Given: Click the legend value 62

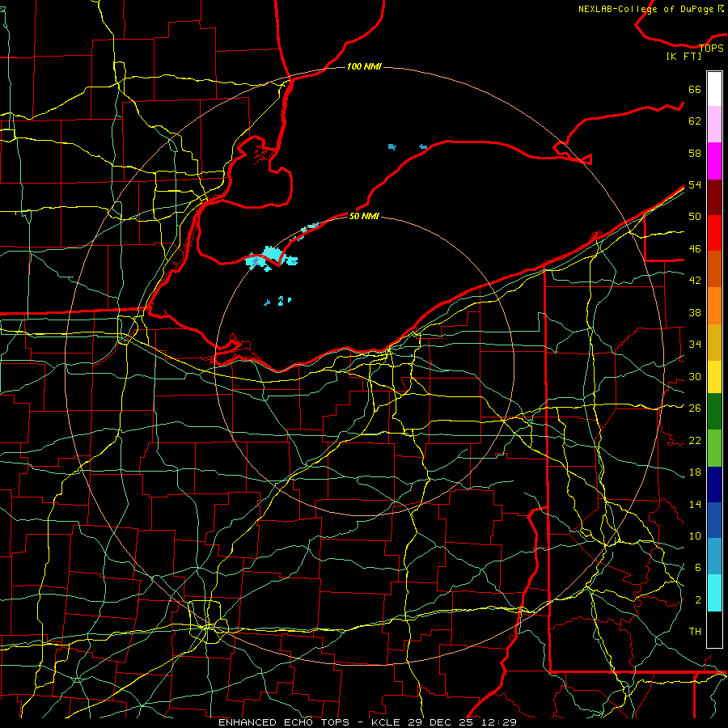Looking at the screenshot, I should (695, 121).
